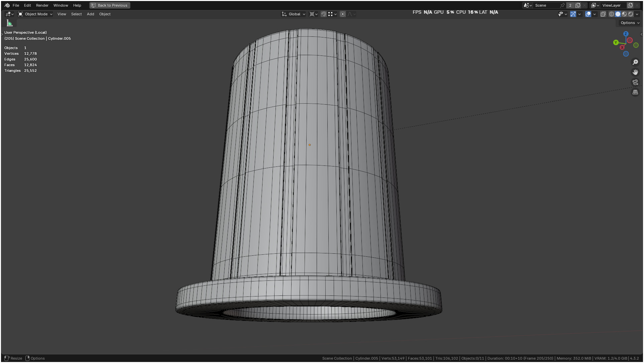The width and height of the screenshot is (644, 363).
Task: Open the Add menu
Action: click(90, 14)
